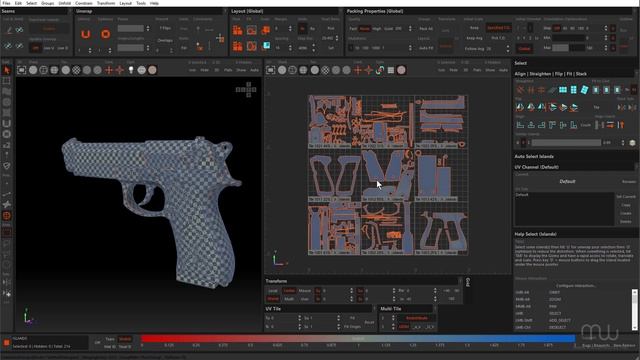Screen dimensions: 640x360
Task: Click the Specified T.D. button
Action: [498, 28]
